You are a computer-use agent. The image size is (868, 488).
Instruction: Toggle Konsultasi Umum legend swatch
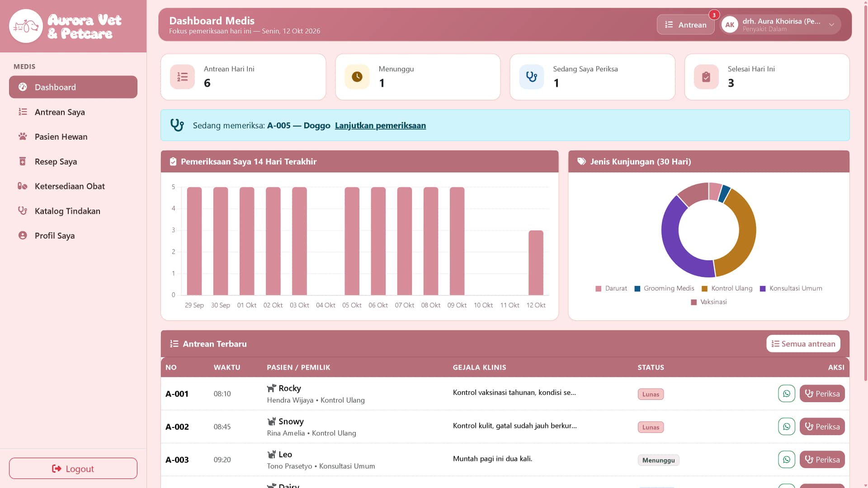(763, 289)
